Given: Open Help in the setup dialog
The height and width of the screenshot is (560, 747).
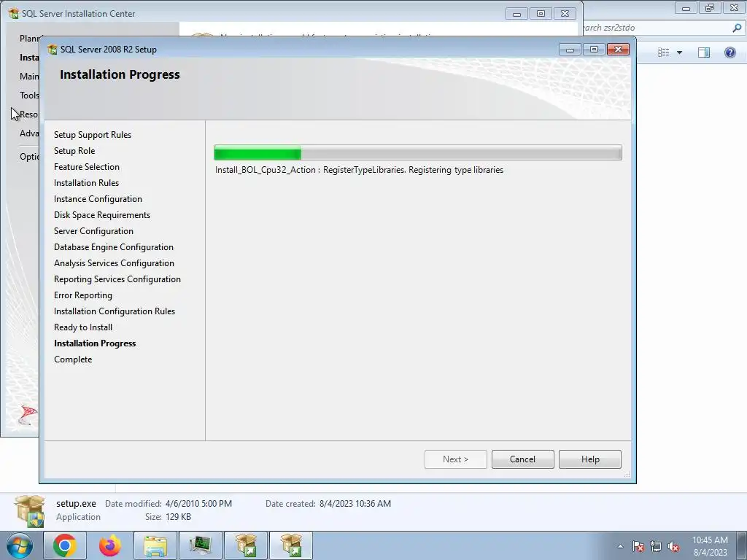Looking at the screenshot, I should pos(589,459).
